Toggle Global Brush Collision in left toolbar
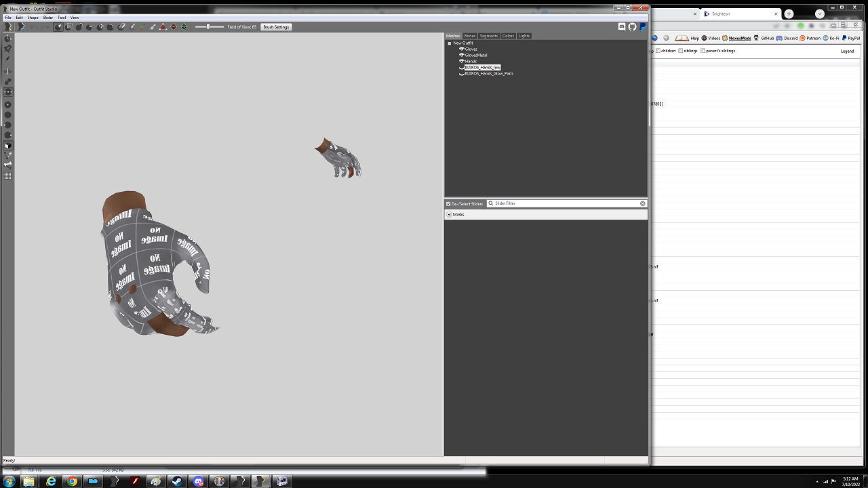 pyautogui.click(x=8, y=92)
